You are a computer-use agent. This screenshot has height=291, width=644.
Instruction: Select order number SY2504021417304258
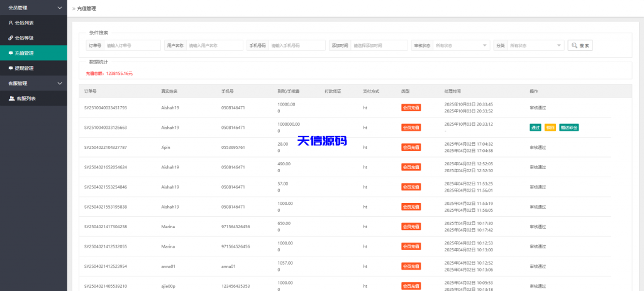(106, 226)
